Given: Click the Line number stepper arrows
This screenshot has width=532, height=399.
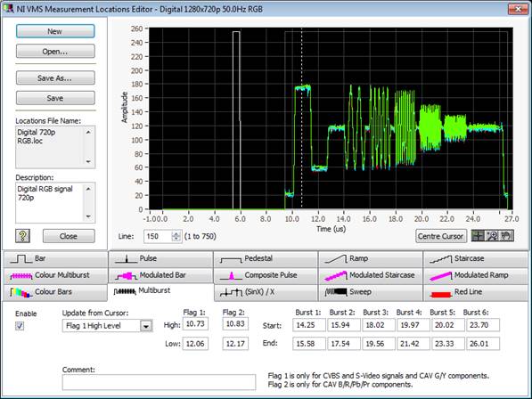Looking at the screenshot, I should (176, 236).
